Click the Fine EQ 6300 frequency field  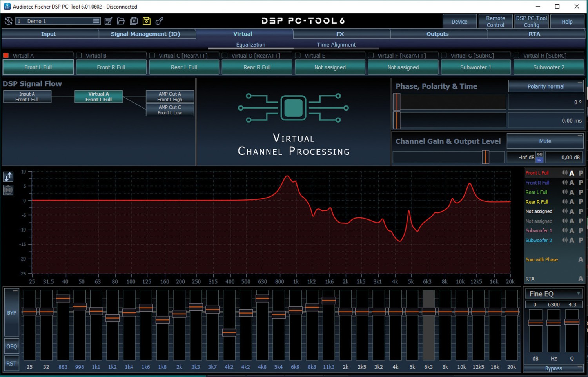(554, 304)
